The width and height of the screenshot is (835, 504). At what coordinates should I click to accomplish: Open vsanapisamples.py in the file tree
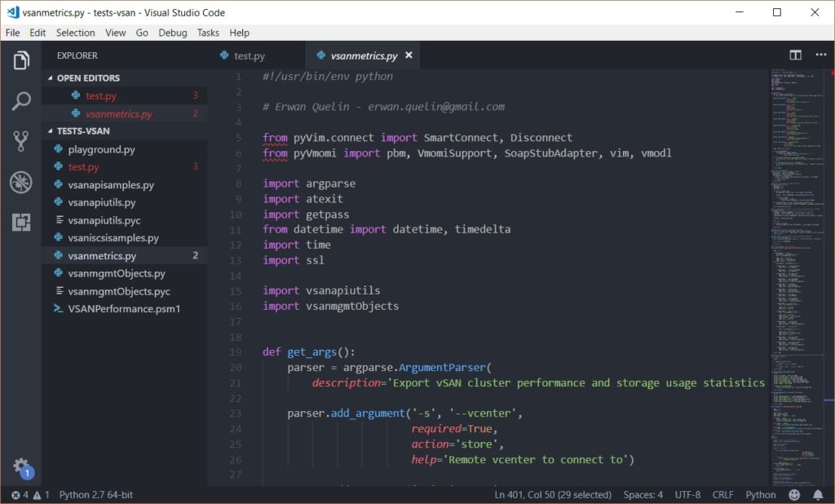coord(125,185)
